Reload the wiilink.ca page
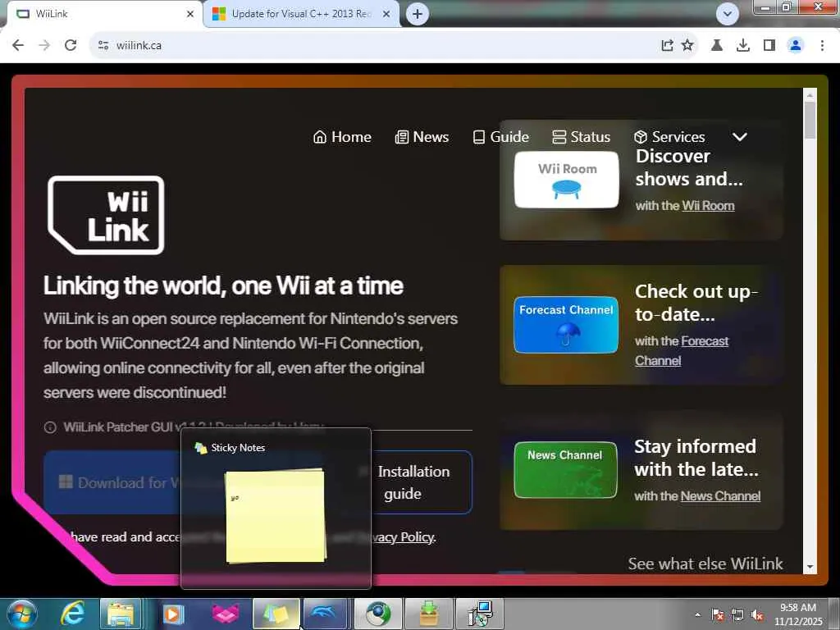 click(71, 46)
